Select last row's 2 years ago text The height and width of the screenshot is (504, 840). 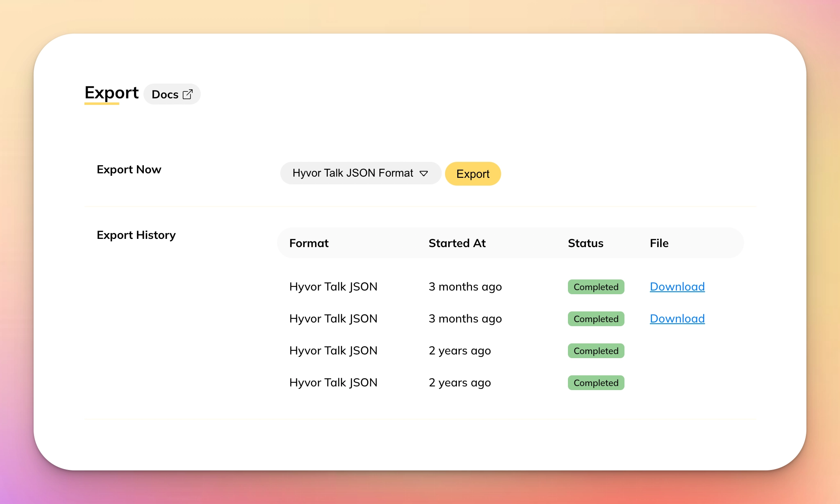460,383
